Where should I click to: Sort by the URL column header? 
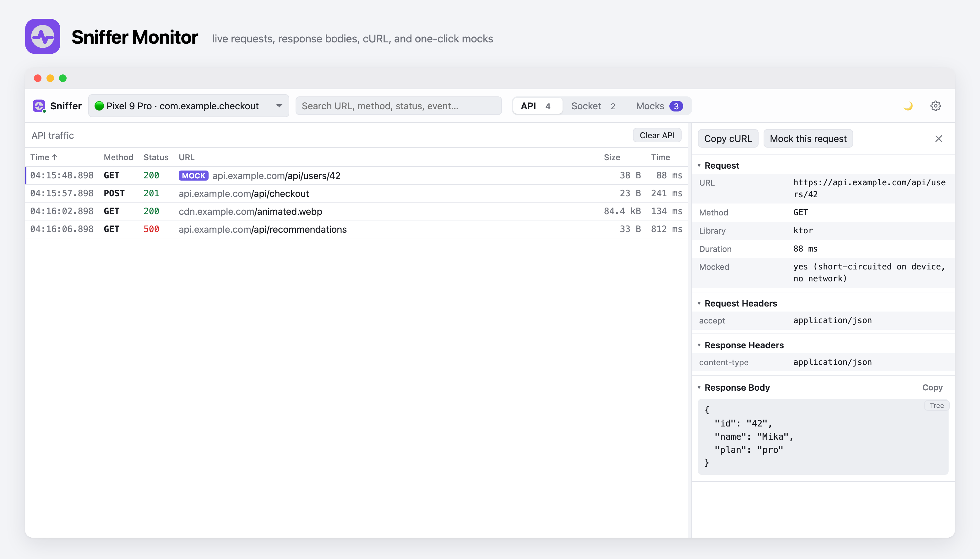point(187,157)
